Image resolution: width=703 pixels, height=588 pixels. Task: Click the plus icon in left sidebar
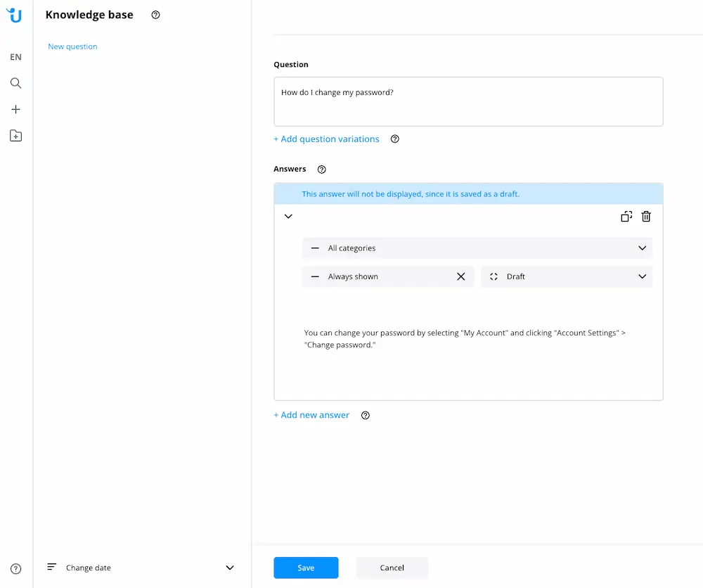[15, 110]
